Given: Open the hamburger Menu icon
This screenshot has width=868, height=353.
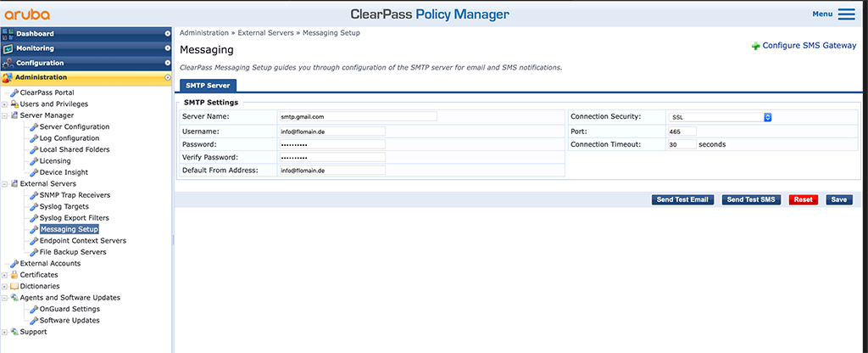Looking at the screenshot, I should click(847, 14).
